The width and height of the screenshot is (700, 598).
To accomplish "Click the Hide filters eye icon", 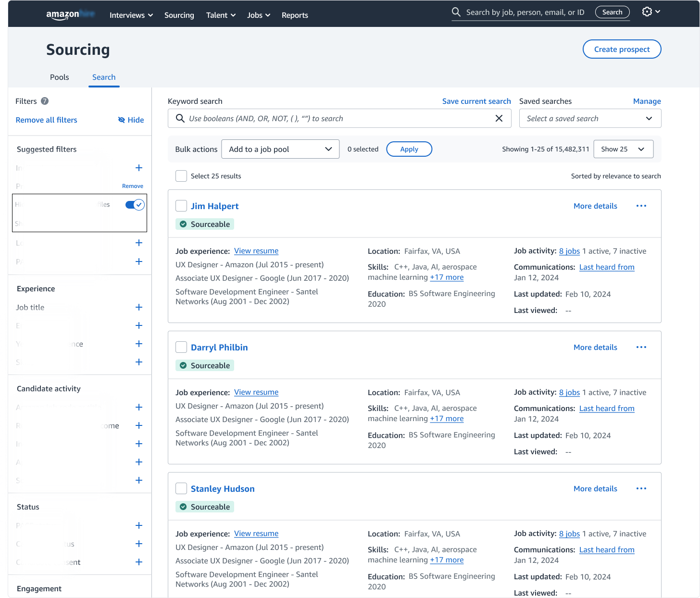I will (x=122, y=120).
